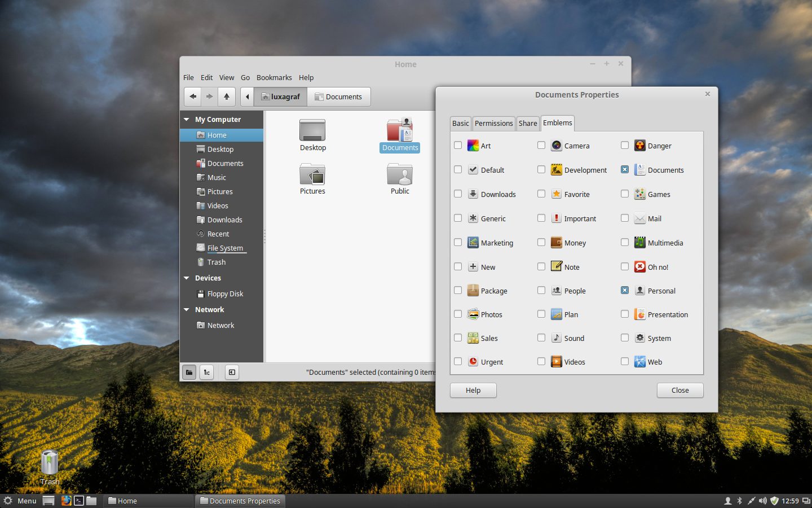Collapse the Network section
The width and height of the screenshot is (812, 508).
point(187,309)
